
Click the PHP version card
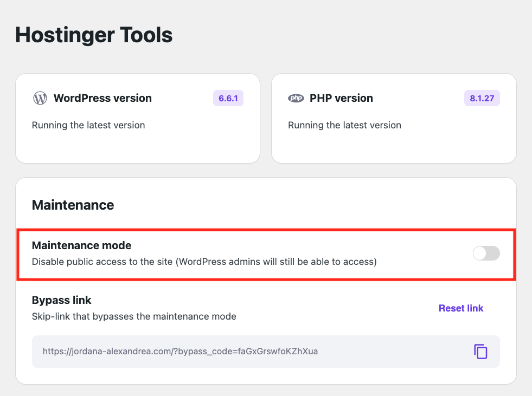click(394, 118)
